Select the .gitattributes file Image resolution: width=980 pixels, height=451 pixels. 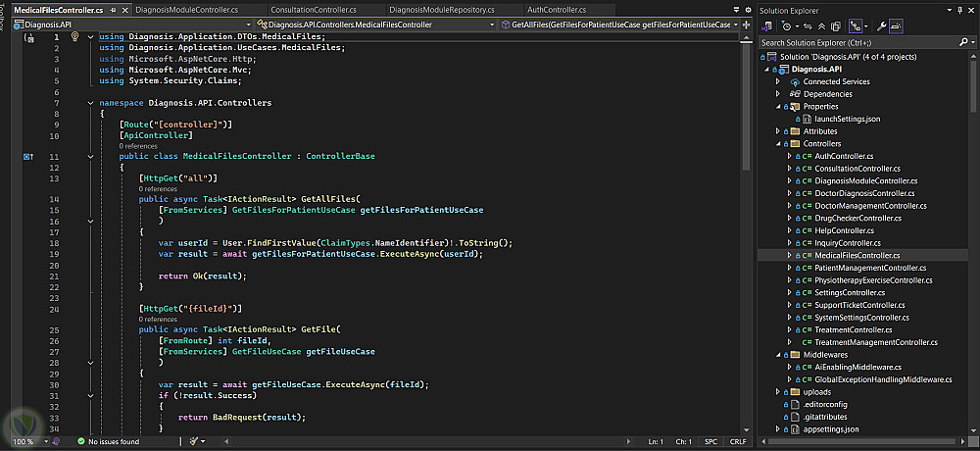[825, 417]
